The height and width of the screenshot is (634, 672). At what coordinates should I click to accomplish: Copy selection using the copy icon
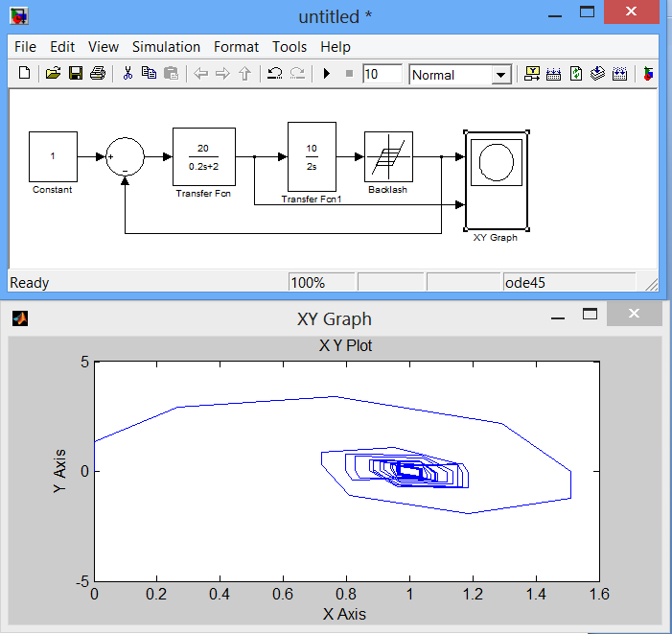[x=149, y=73]
